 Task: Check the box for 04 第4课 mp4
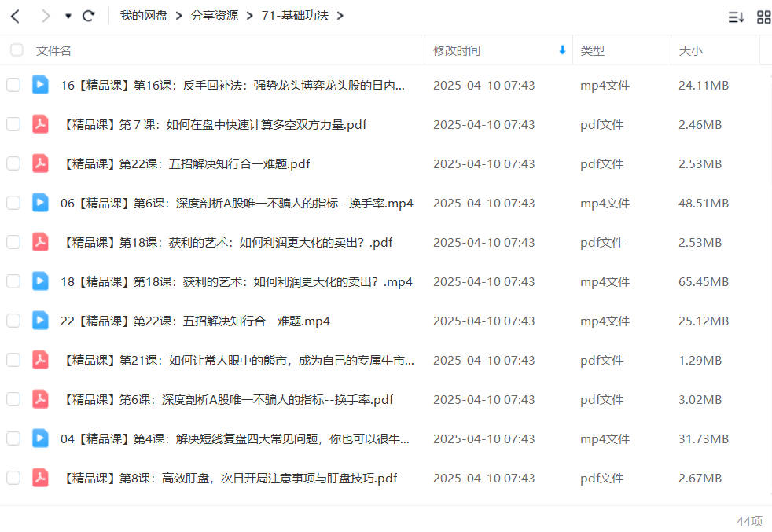coord(13,438)
